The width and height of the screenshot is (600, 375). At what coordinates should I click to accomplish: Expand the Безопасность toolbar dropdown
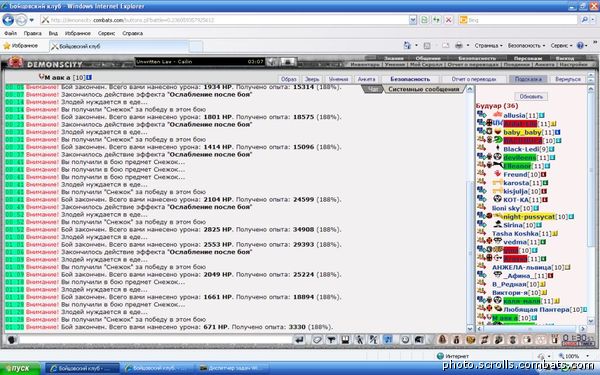click(526, 46)
